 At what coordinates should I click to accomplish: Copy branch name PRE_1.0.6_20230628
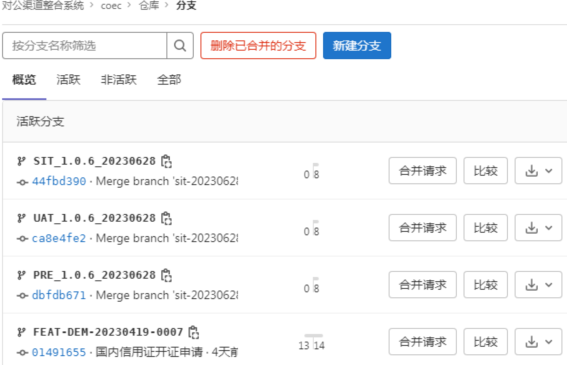tap(167, 275)
